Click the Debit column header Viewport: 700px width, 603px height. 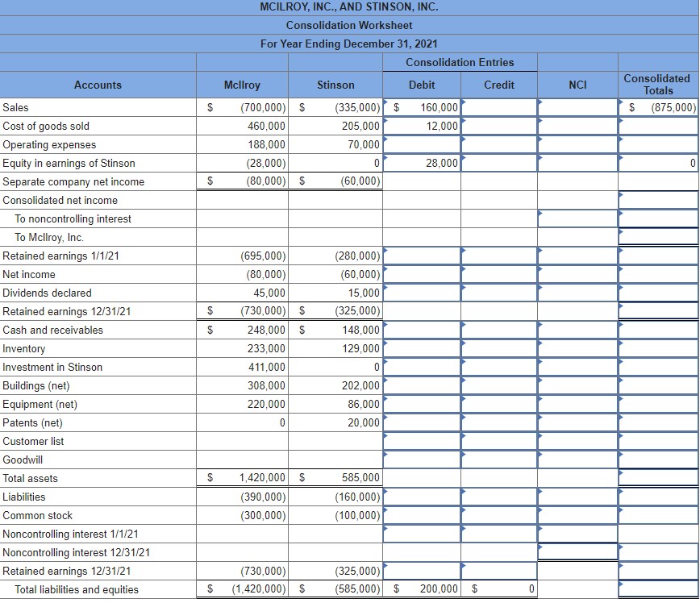click(x=422, y=85)
